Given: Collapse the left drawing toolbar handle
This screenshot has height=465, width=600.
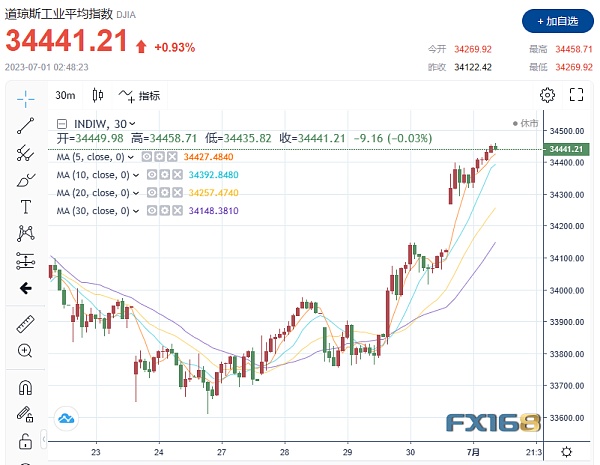Looking at the screenshot, I should point(44,439).
